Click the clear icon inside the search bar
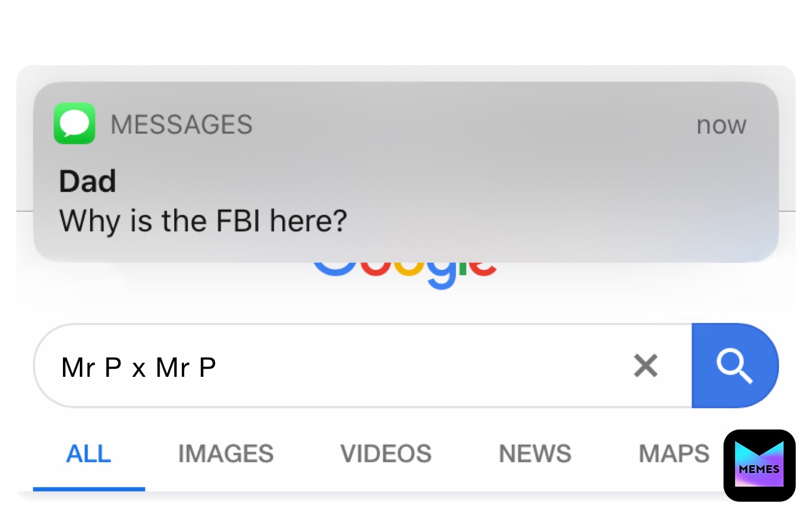The image size is (812, 518). click(x=645, y=365)
